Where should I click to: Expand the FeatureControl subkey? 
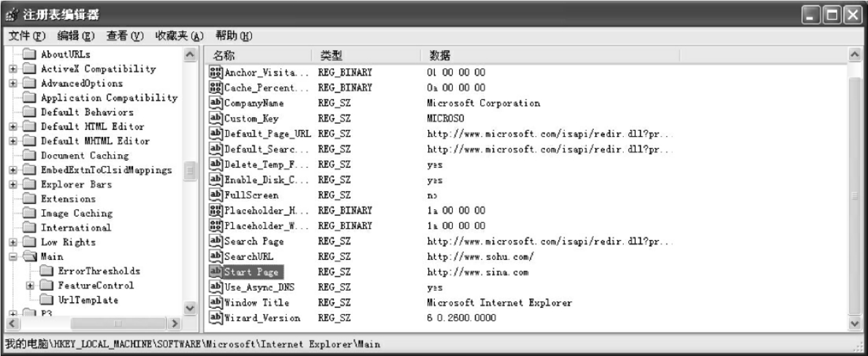29,285
